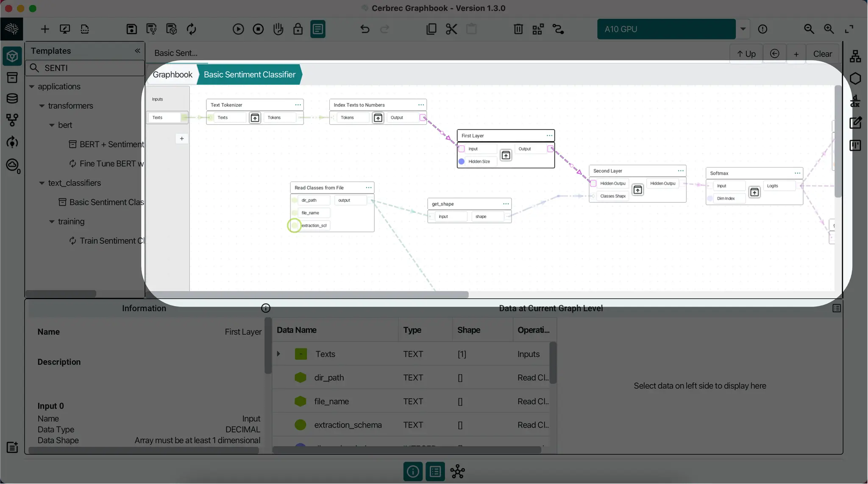Click the Play run graph button
The height and width of the screenshot is (484, 868).
tap(238, 29)
